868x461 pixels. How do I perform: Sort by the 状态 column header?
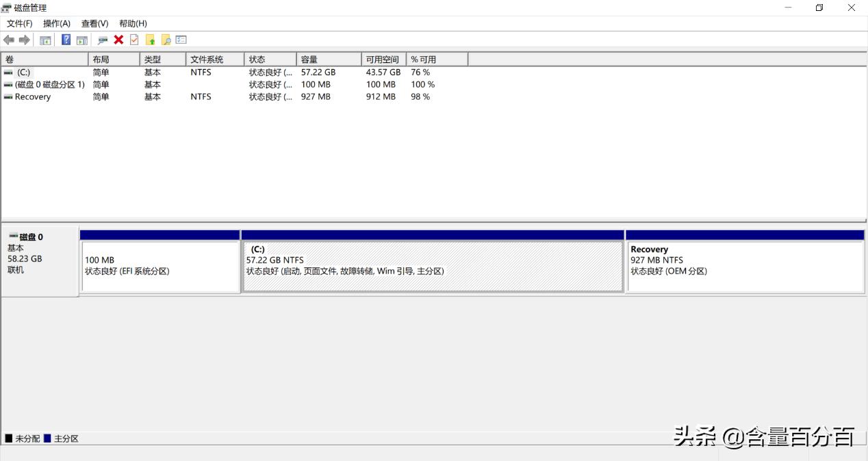tap(270, 60)
